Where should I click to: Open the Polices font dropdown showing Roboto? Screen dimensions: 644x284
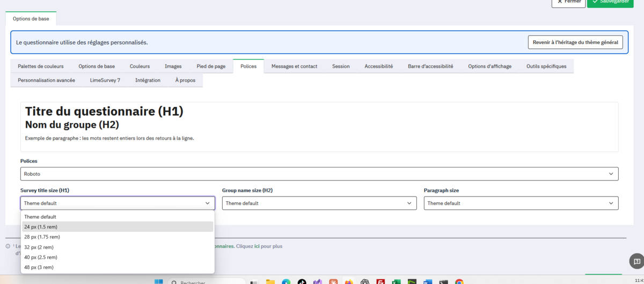(x=319, y=174)
